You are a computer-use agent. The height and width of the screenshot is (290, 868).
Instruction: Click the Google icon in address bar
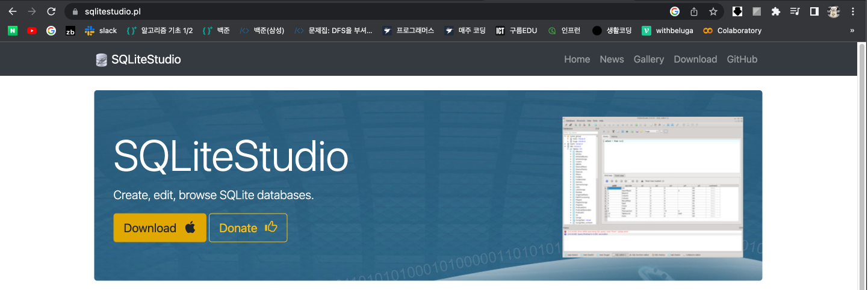tap(675, 11)
